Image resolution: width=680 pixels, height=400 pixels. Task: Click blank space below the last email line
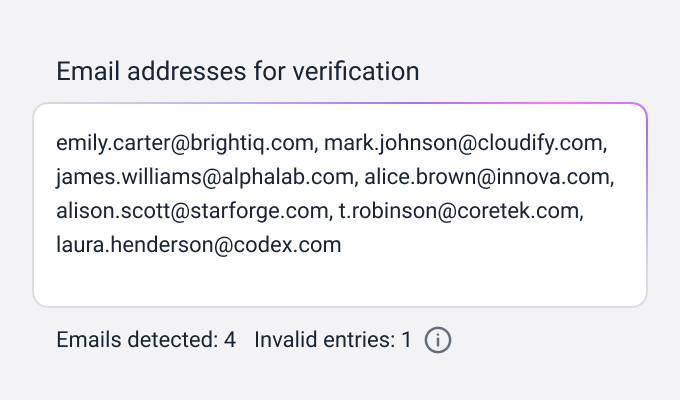coord(300,282)
